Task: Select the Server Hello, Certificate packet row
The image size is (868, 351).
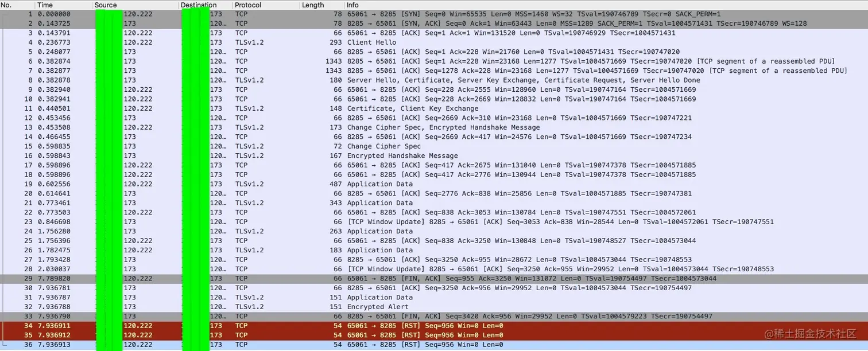Action: coord(434,80)
